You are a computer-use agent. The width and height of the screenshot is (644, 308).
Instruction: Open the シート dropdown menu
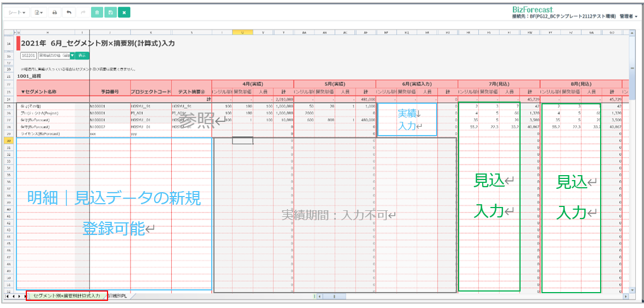(18, 12)
